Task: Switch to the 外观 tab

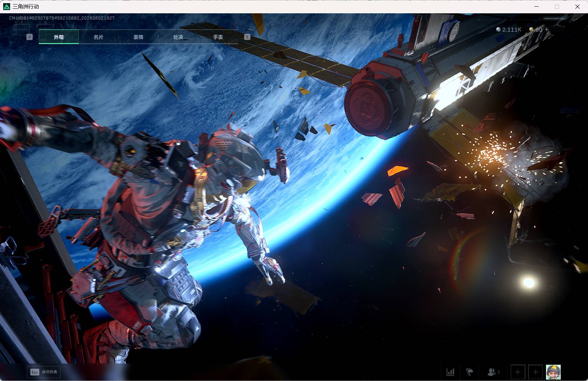Action: [59, 37]
